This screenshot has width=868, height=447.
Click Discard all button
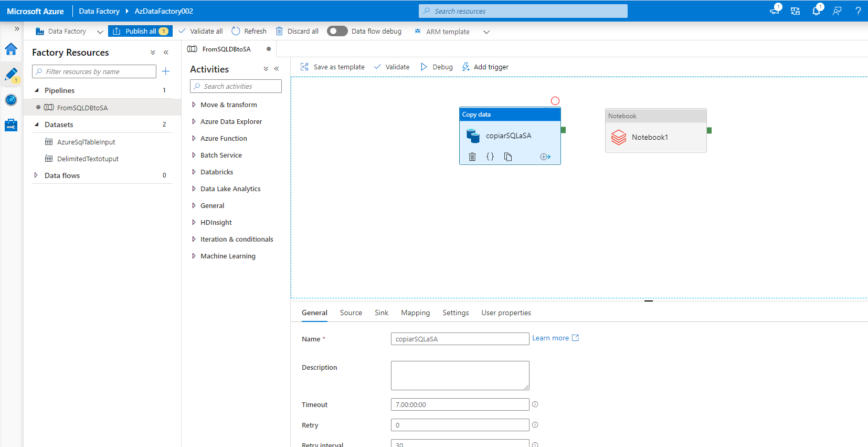click(297, 32)
